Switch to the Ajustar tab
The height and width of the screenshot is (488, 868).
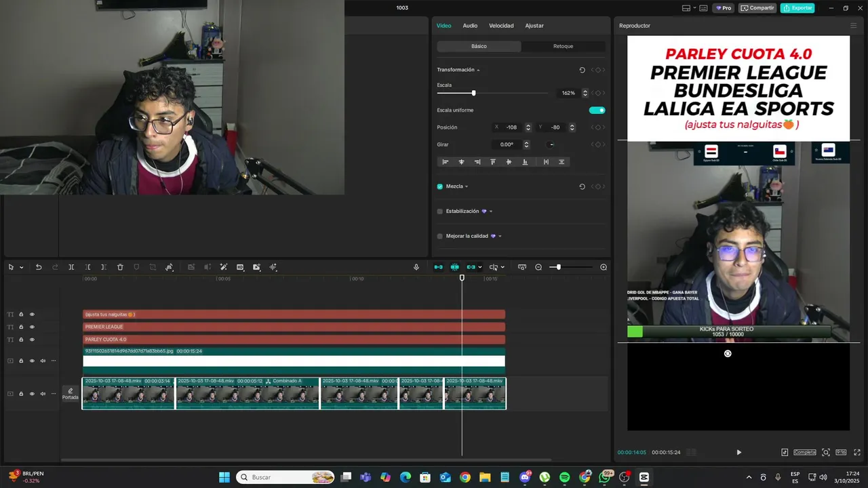click(534, 26)
